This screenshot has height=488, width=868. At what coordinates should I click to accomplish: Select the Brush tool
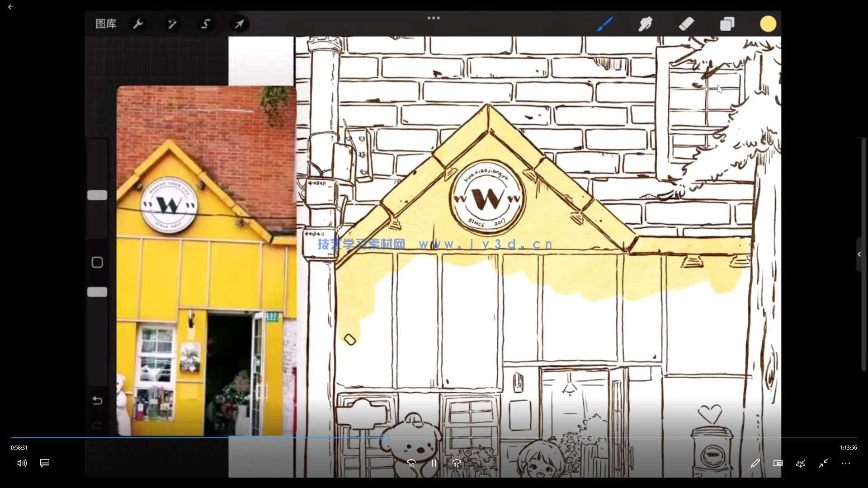pyautogui.click(x=605, y=23)
